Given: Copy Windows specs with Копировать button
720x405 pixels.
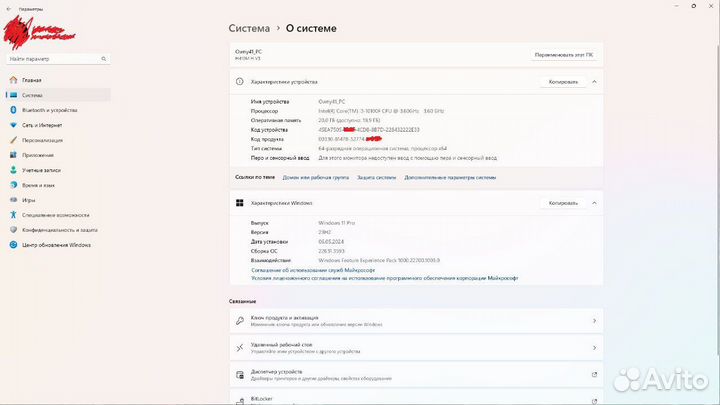Looking at the screenshot, I should click(x=563, y=203).
